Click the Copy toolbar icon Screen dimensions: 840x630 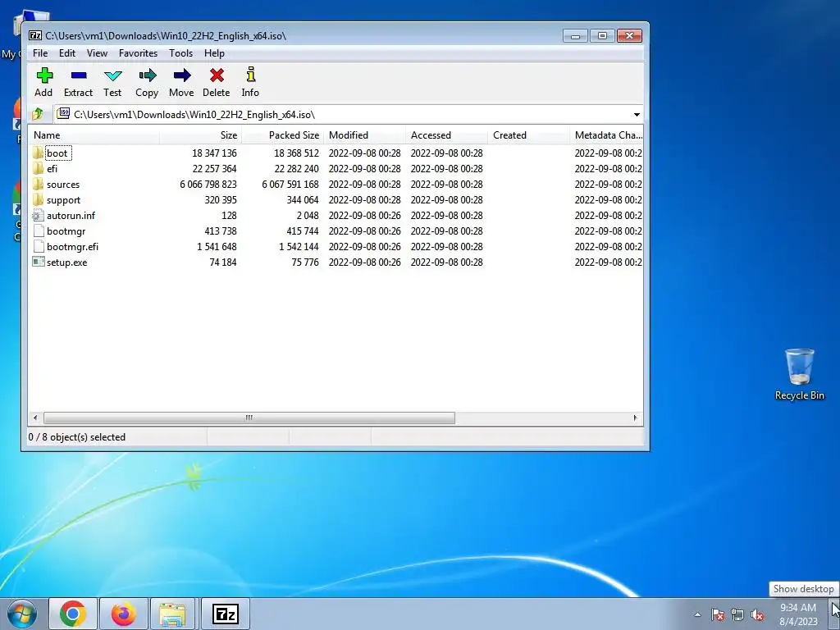coord(147,75)
